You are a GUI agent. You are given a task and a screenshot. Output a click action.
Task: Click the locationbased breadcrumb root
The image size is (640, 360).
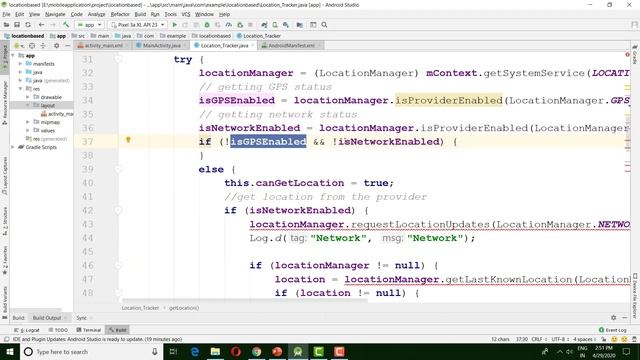point(24,36)
